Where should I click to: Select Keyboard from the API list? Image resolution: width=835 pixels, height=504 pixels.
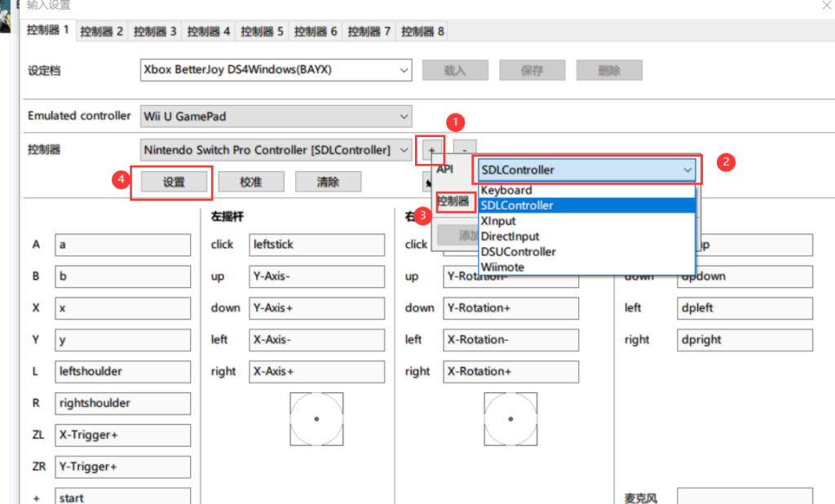pos(506,190)
